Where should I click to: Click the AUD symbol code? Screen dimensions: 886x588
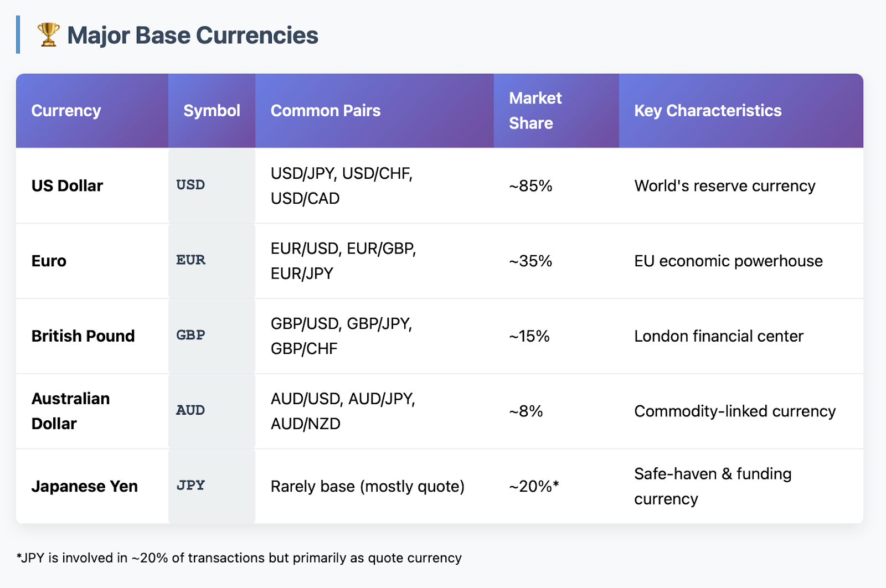190,410
